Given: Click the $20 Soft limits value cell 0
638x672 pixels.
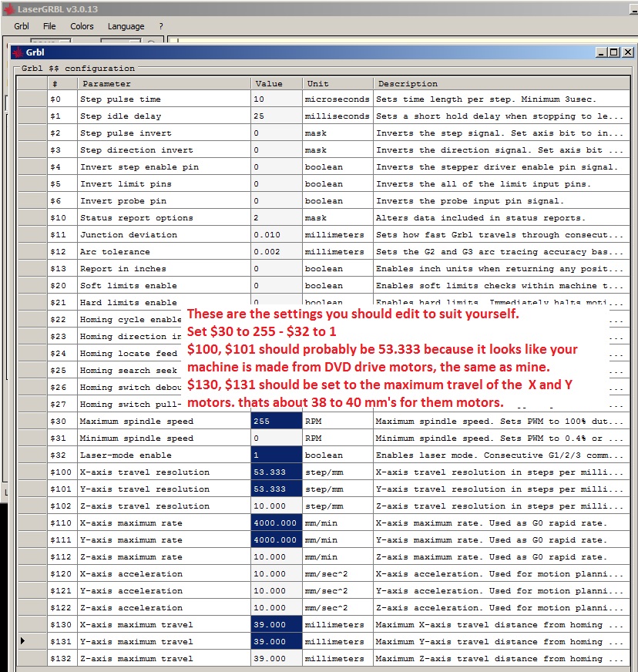Looking at the screenshot, I should coord(277,285).
